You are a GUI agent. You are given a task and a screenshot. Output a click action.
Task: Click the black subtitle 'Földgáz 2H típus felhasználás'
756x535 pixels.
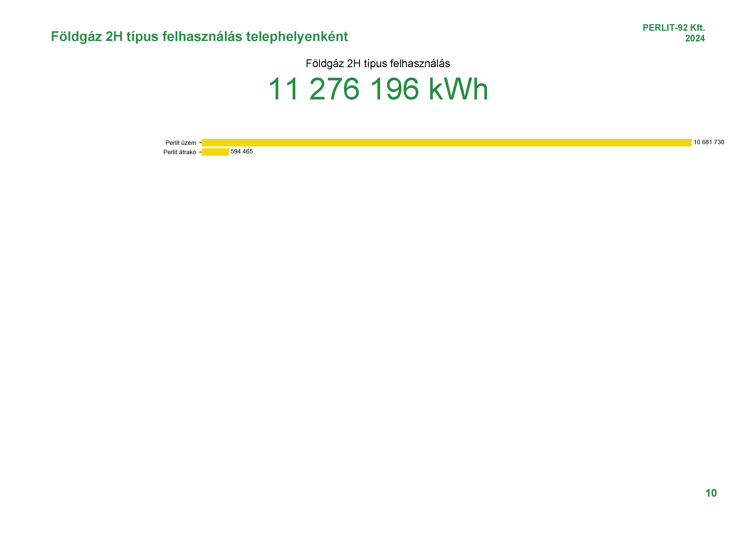pyautogui.click(x=378, y=64)
